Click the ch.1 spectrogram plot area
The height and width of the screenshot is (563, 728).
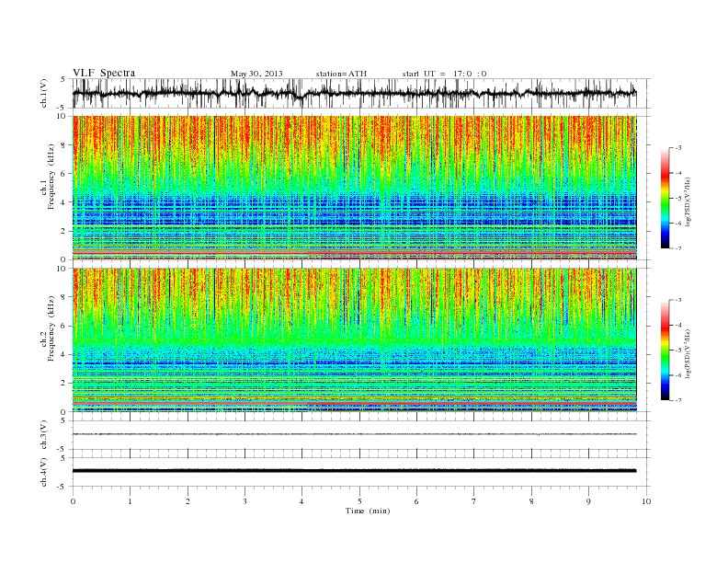(355, 188)
